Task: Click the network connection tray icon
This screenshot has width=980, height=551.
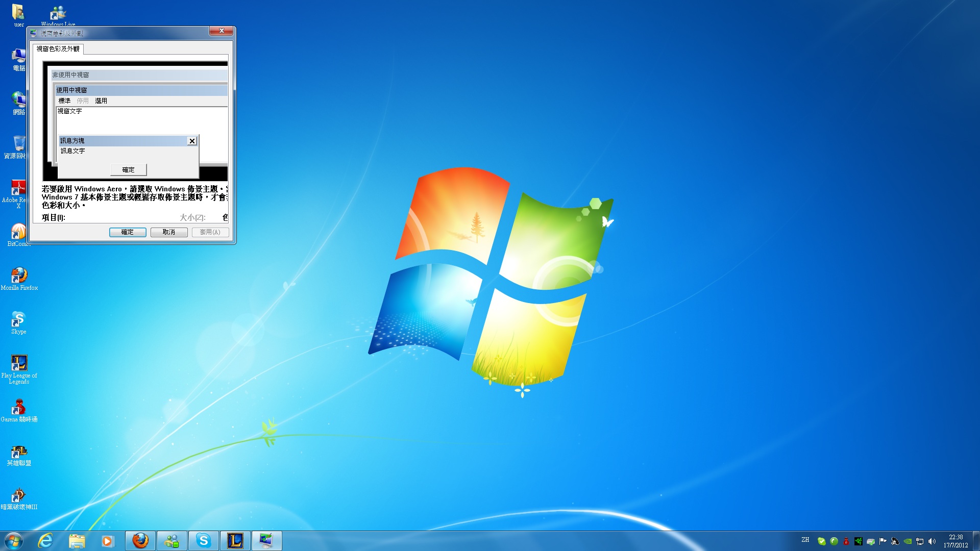Action: coord(920,541)
